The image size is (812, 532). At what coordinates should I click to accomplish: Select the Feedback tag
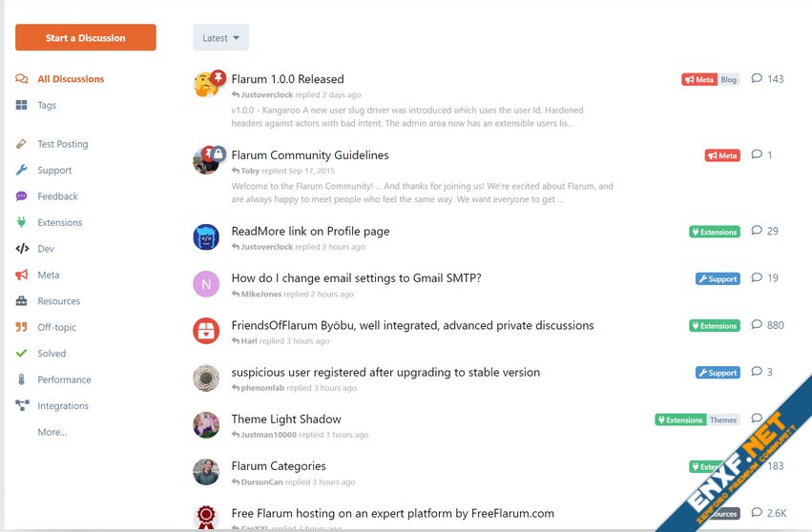tap(57, 196)
